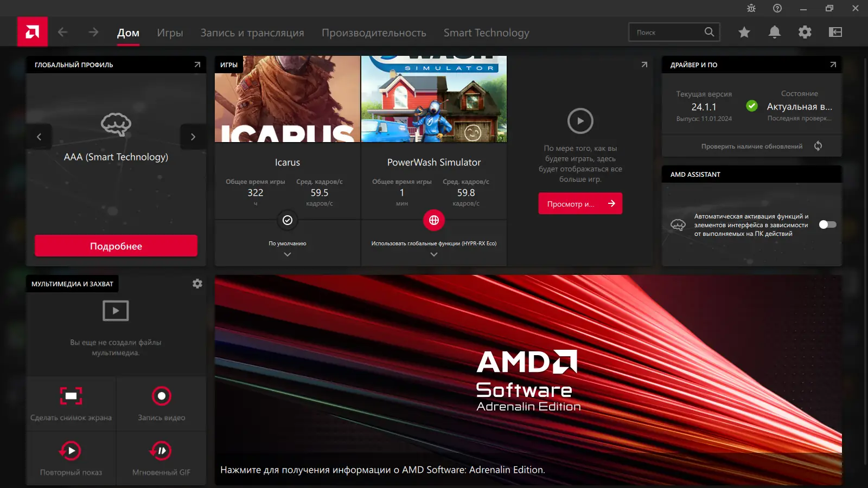Open favorites with the star icon
The width and height of the screenshot is (868, 488).
(744, 32)
